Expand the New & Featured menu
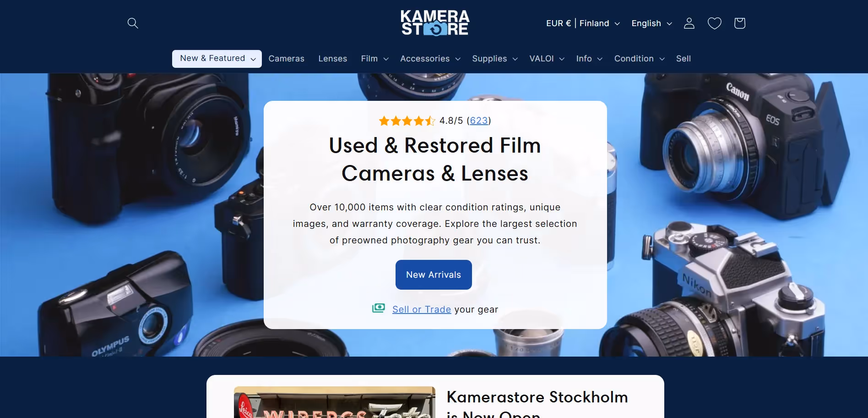 pos(217,59)
